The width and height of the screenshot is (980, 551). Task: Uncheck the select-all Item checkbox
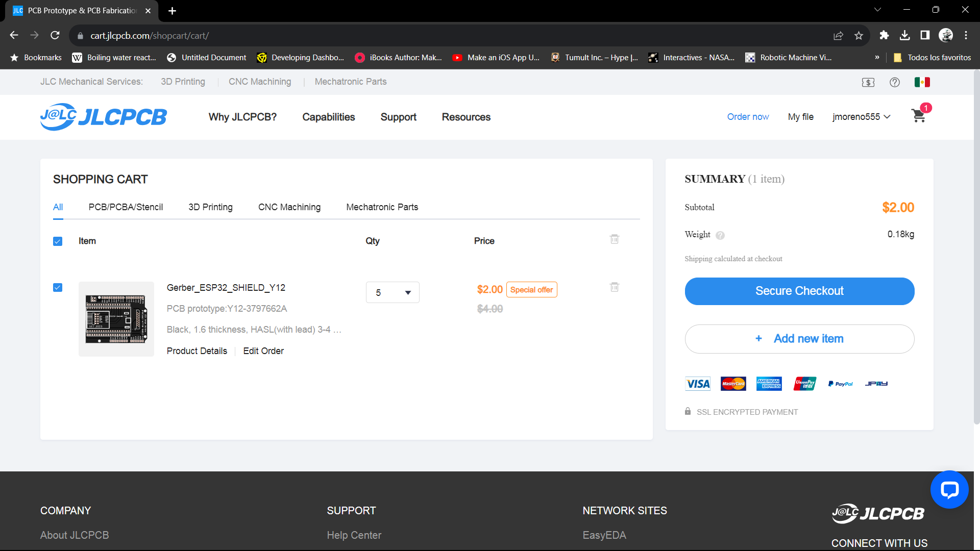[58, 241]
